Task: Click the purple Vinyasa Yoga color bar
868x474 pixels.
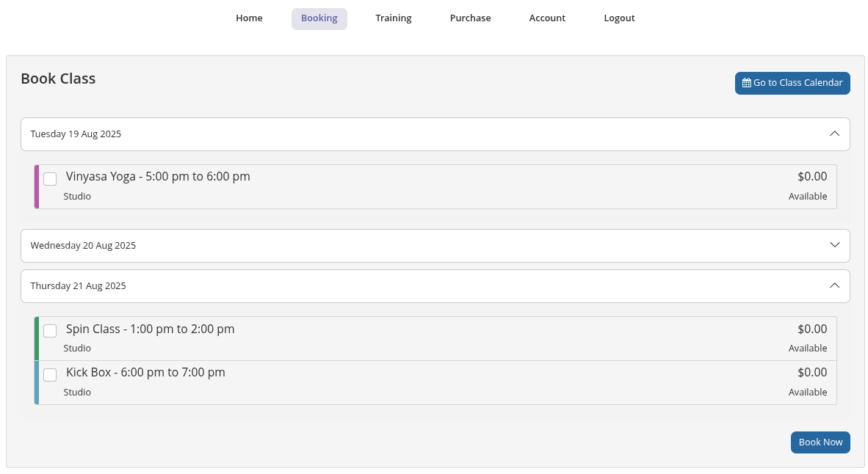Action: [37, 186]
